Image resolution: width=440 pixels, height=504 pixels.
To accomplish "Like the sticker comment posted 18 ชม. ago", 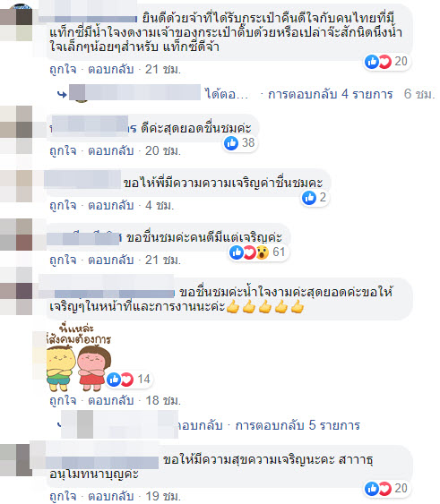I will click(63, 400).
